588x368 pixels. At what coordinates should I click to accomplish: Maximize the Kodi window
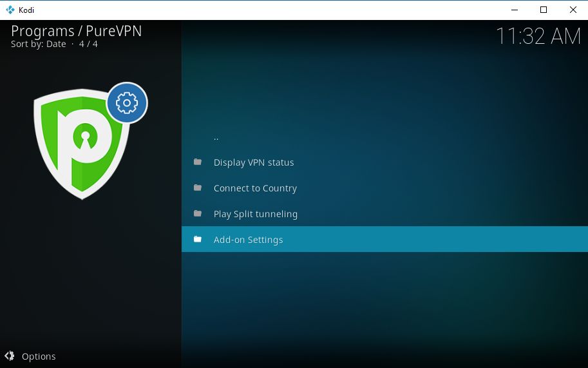(544, 10)
